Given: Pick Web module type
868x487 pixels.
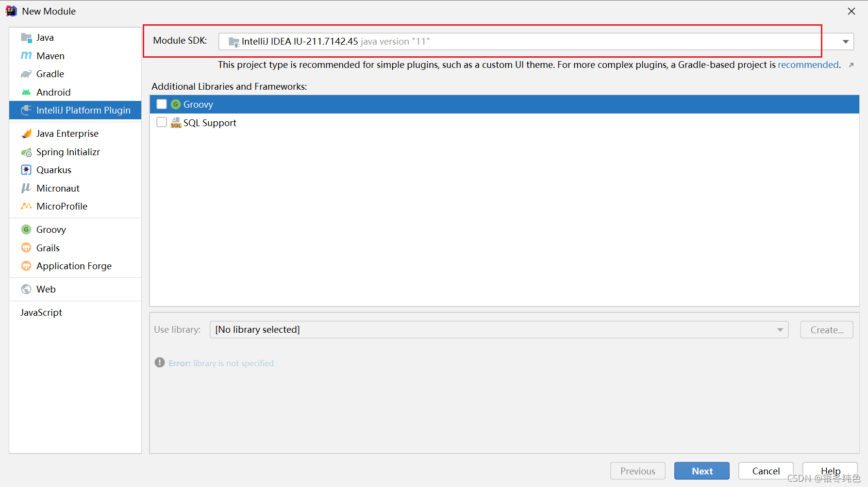Looking at the screenshot, I should (75, 289).
